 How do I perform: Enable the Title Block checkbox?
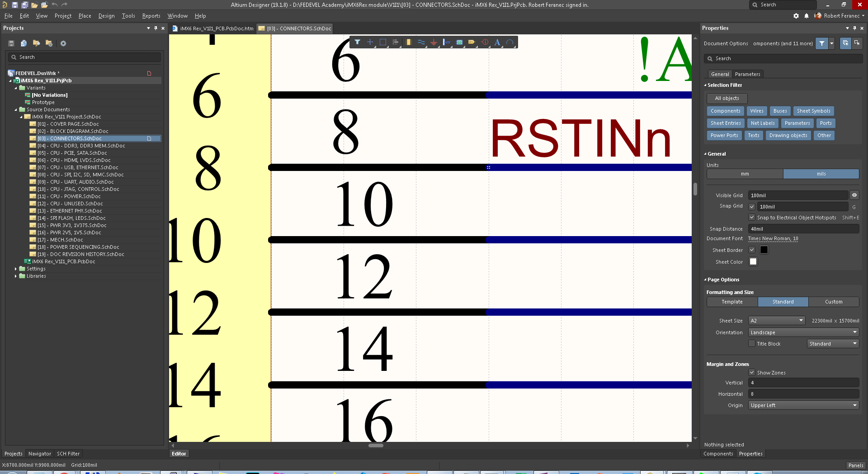click(752, 344)
